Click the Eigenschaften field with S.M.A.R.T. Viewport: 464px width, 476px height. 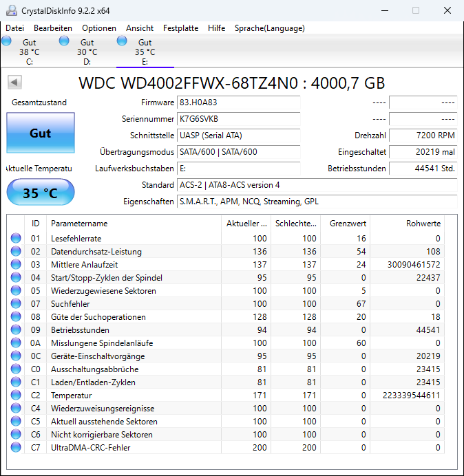(x=317, y=202)
